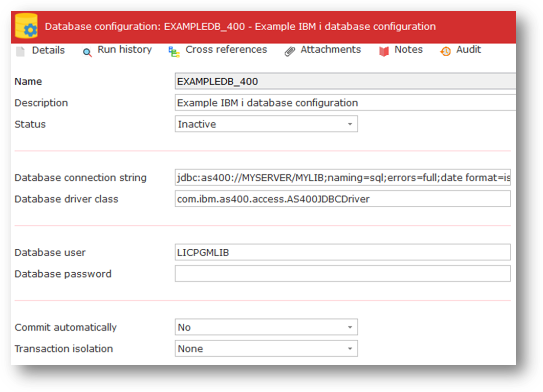543x392 pixels.
Task: Go to the Attachments tab
Action: 330,50
